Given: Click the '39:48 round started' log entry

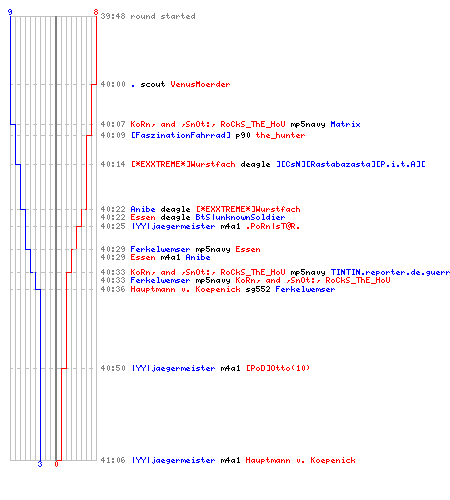Looking at the screenshot, I should click(148, 16).
